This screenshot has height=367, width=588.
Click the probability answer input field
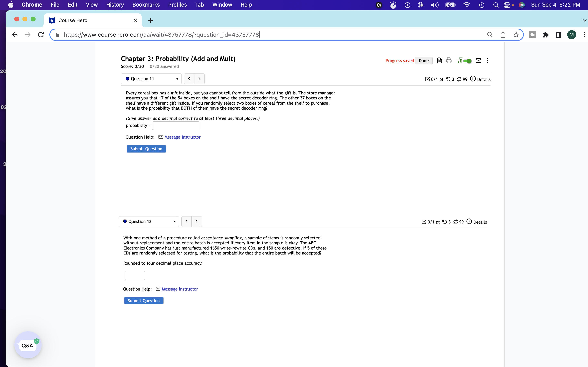175,125
